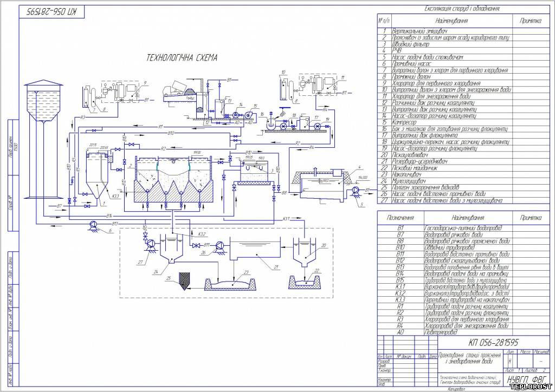Select the 'Насос подачі відстояної промивної води' row
555x392 pixels.
[x=464, y=194]
